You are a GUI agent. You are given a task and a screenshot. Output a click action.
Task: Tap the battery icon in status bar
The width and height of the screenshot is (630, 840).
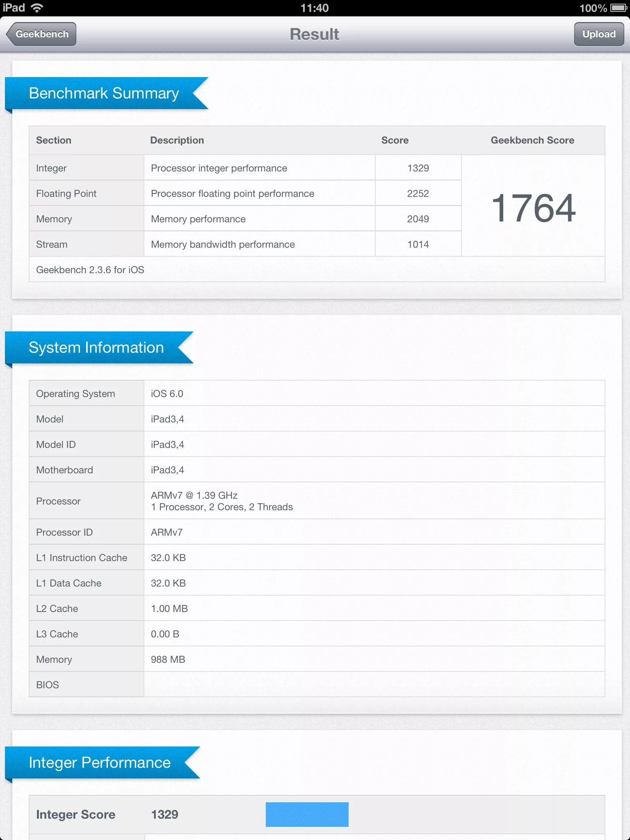click(x=619, y=8)
